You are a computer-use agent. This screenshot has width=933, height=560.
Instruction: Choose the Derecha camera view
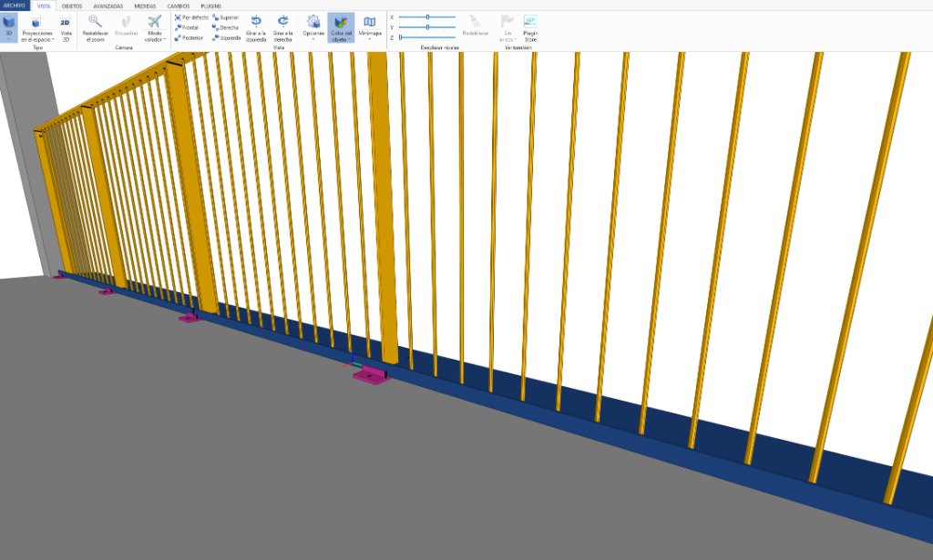point(226,28)
